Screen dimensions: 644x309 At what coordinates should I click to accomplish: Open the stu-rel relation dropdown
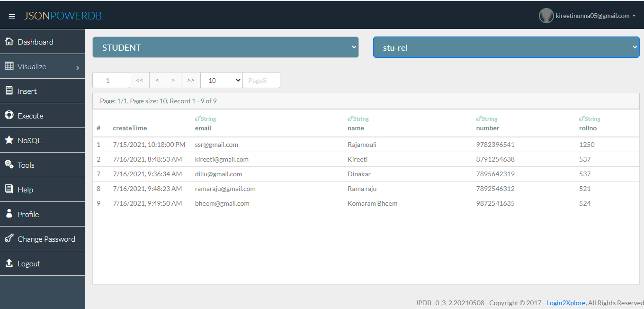tap(506, 47)
